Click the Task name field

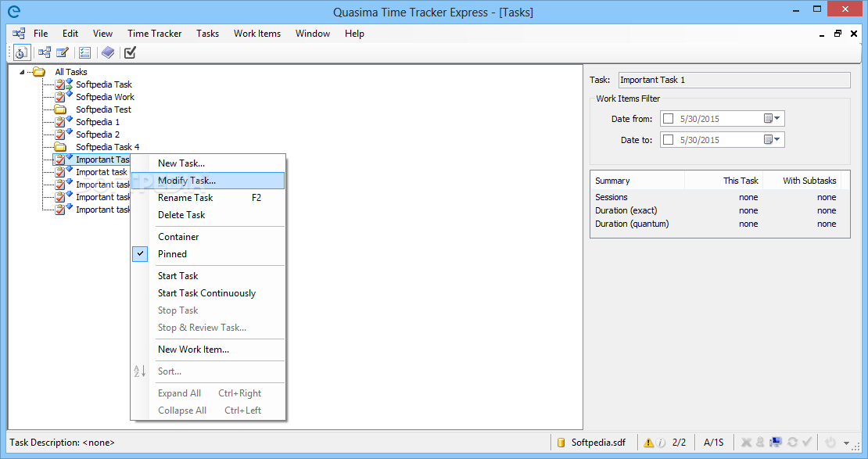734,80
